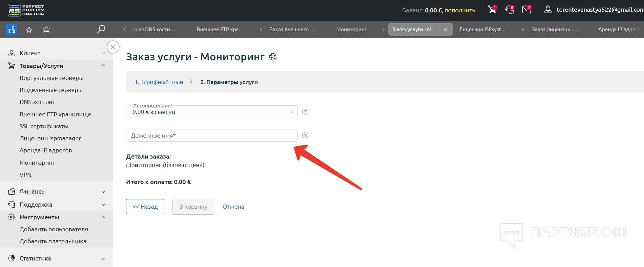Click the В корзину button
The width and height of the screenshot is (644, 267).
pyautogui.click(x=193, y=207)
